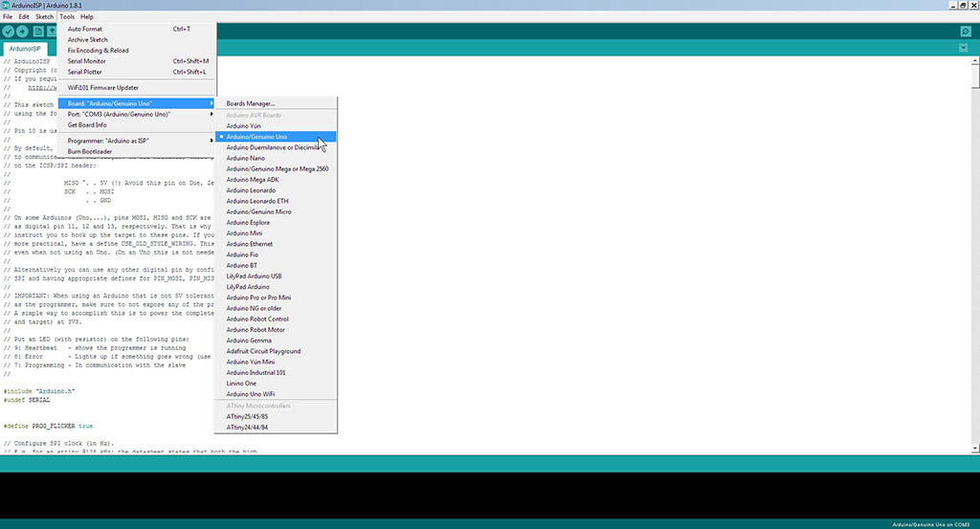
Task: Select Arduino Nano board
Action: pyautogui.click(x=276, y=158)
